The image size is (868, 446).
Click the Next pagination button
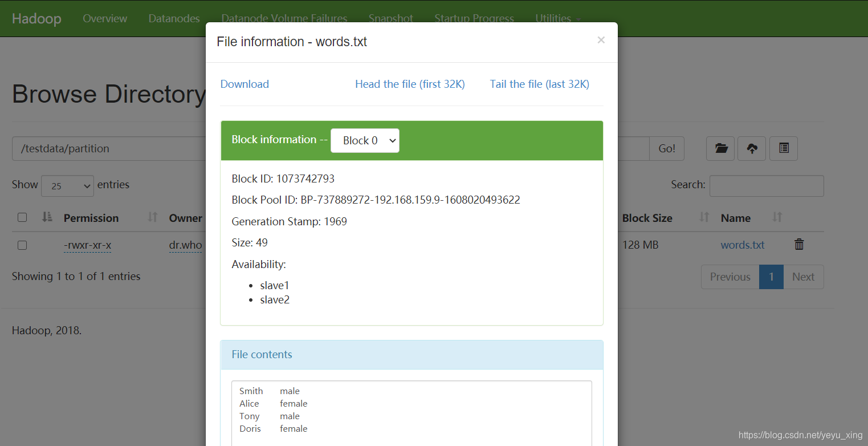(803, 277)
